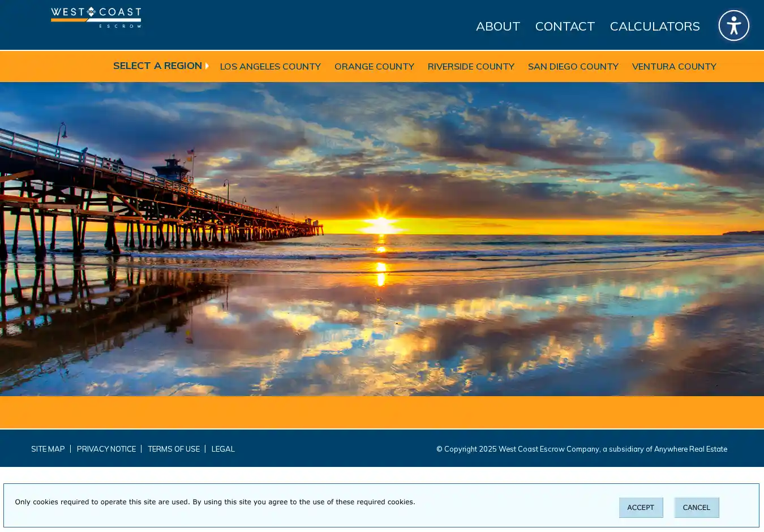This screenshot has height=532, width=764.
Task: Go to the Contact page
Action: pyautogui.click(x=564, y=26)
